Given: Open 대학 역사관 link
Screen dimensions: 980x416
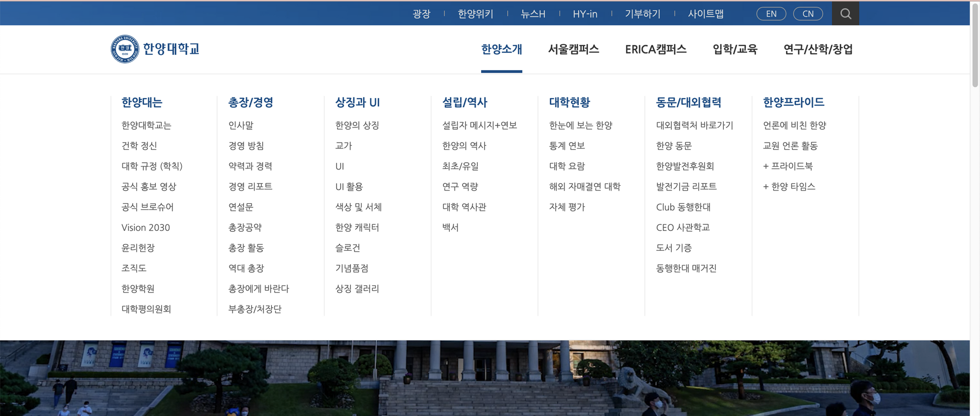Looking at the screenshot, I should [464, 207].
